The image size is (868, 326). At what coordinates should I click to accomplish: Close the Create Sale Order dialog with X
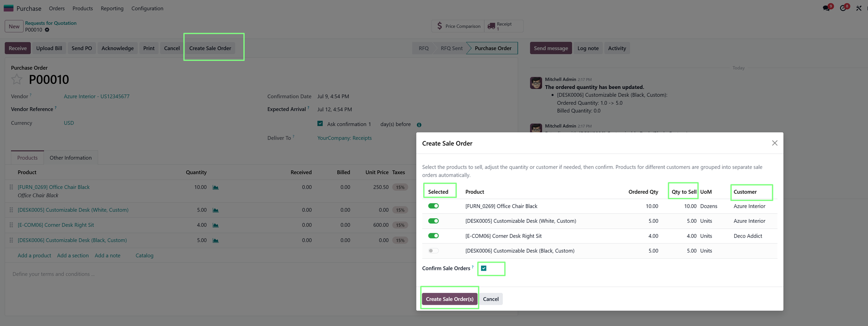[774, 143]
